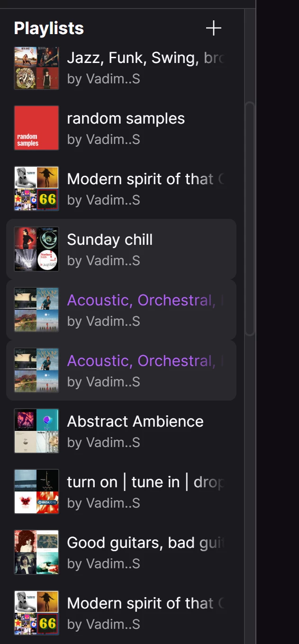Click the turn on | tune in cover
Viewport: 299px width, 644px height.
[36, 492]
